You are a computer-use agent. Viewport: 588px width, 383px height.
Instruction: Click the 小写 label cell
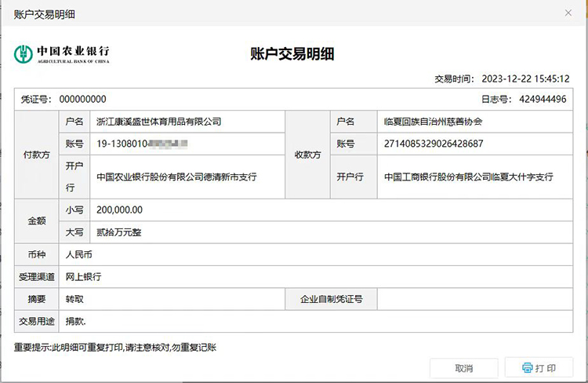(x=74, y=210)
